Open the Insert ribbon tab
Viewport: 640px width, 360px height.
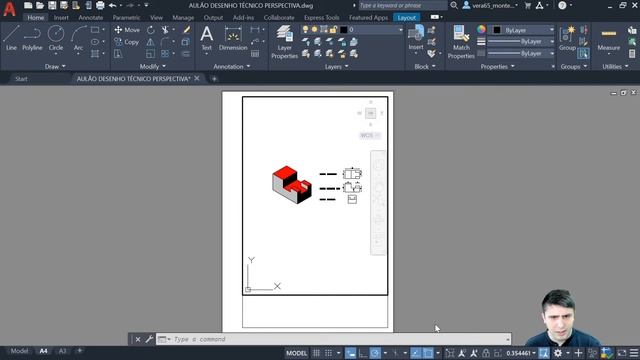pos(61,18)
